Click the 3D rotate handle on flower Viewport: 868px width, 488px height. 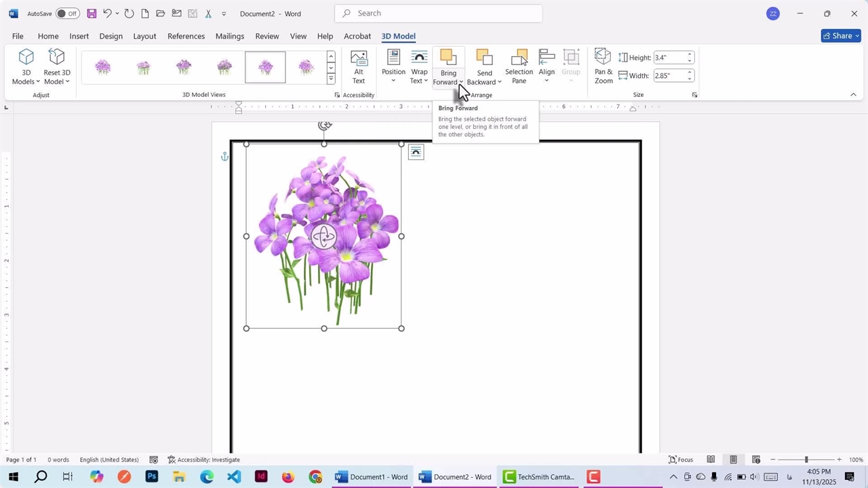(324, 237)
